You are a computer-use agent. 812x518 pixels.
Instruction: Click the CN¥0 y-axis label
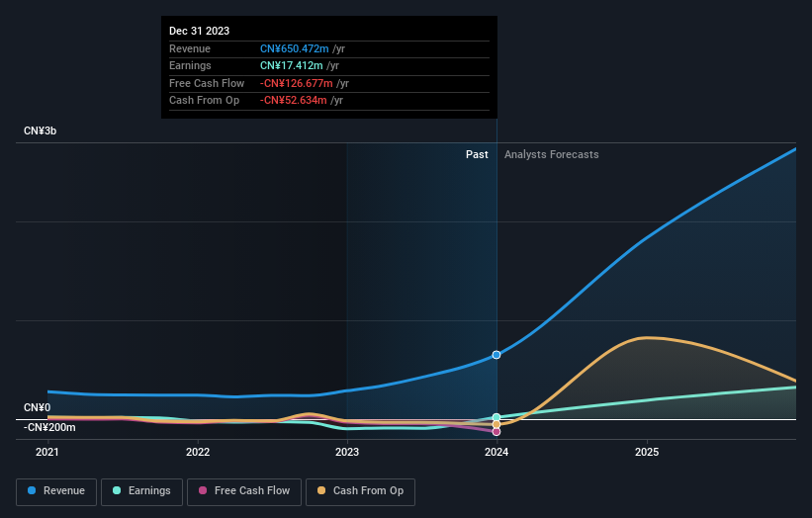coord(38,407)
